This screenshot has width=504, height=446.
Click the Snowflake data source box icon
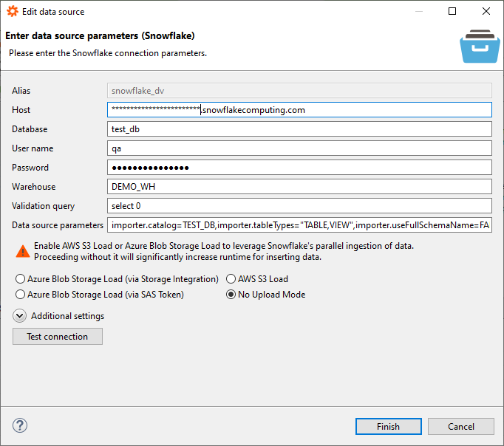pyautogui.click(x=480, y=47)
